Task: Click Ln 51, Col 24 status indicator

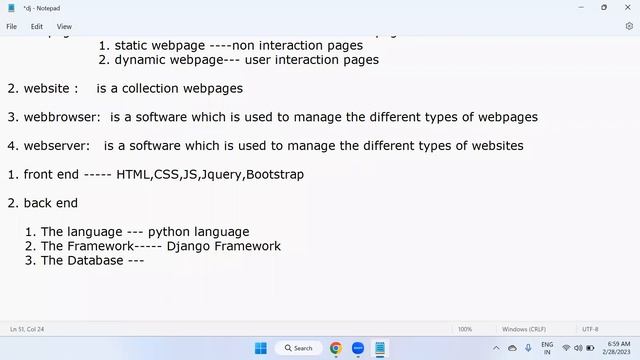Action: 27,329
